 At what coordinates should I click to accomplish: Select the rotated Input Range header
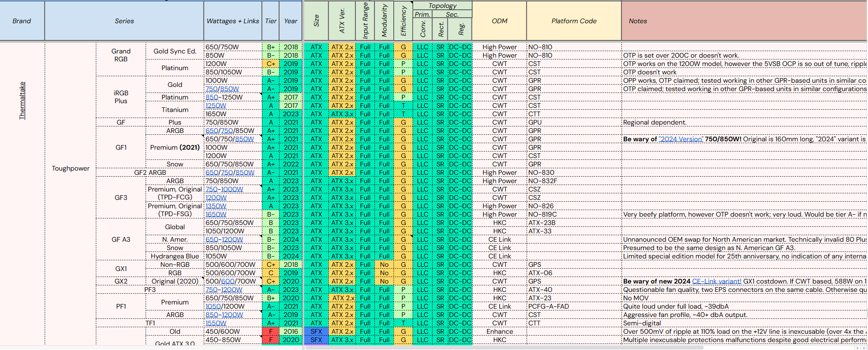pyautogui.click(x=365, y=21)
